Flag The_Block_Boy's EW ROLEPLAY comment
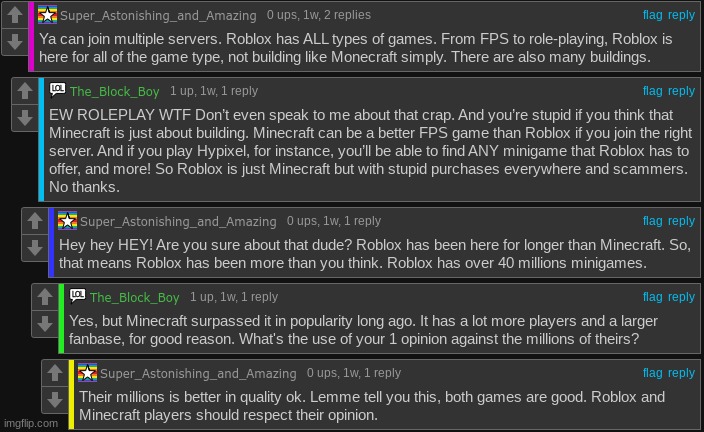Screen dimensions: 704x432 pyautogui.click(x=652, y=91)
